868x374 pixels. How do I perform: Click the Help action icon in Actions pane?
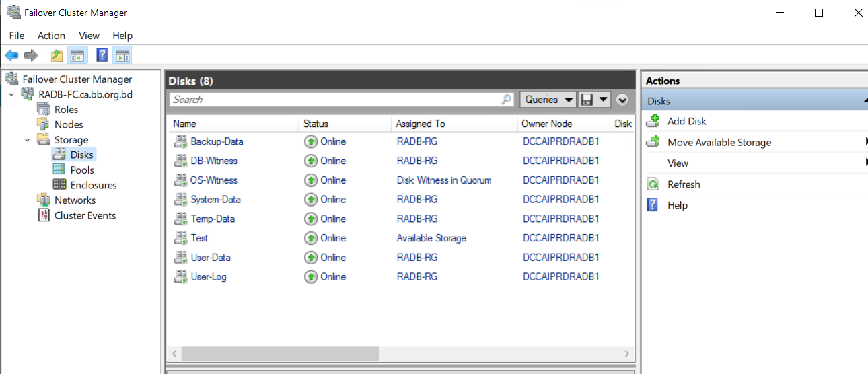653,205
